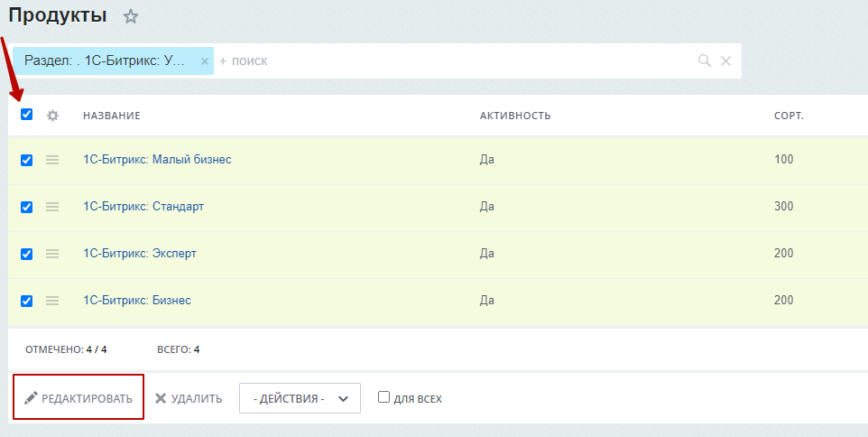Click search magnifier icon in filter bar

(x=704, y=60)
